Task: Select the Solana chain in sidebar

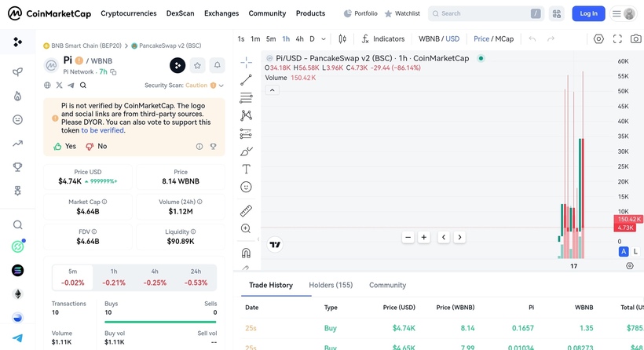Action: [x=17, y=271]
